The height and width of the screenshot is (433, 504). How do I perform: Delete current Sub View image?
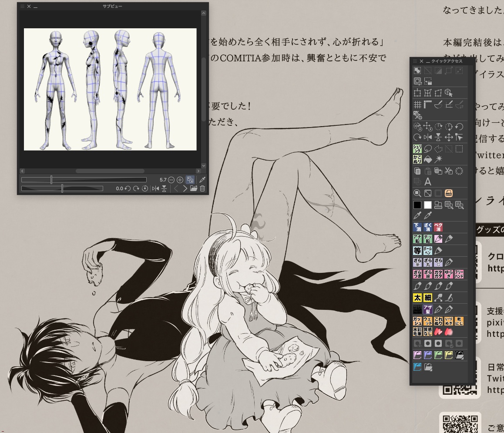click(x=202, y=189)
